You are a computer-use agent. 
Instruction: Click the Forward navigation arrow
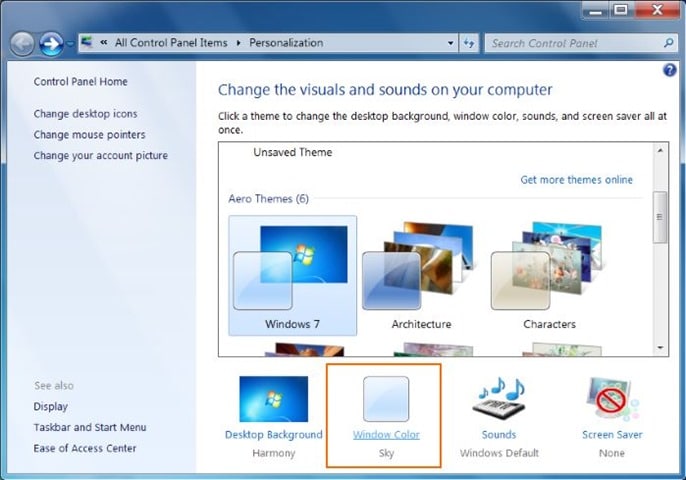tap(51, 44)
